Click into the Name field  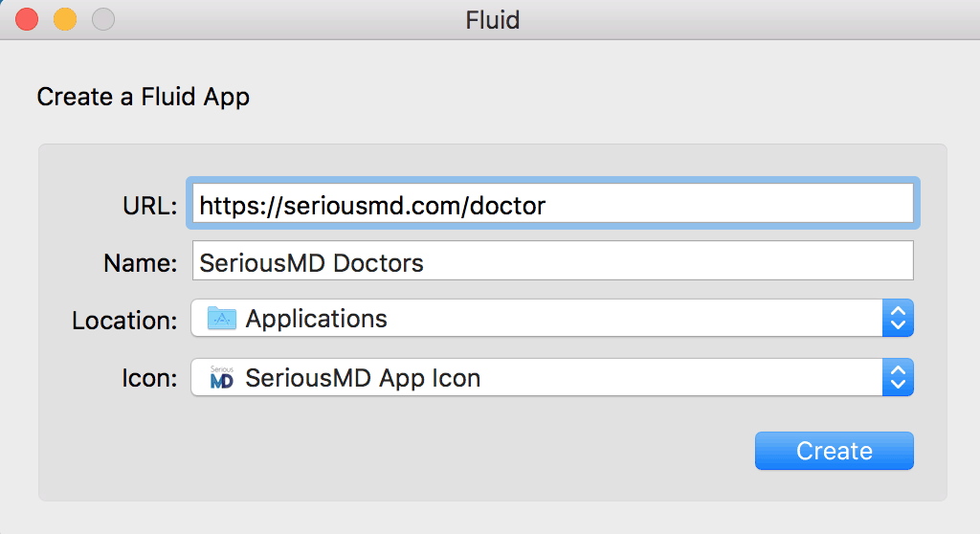(x=552, y=260)
